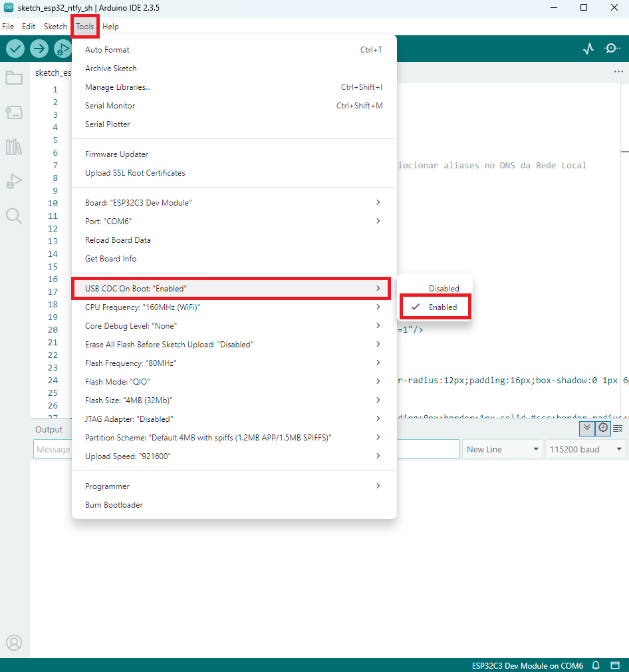Open the Search magnifier in sidebar

click(14, 216)
